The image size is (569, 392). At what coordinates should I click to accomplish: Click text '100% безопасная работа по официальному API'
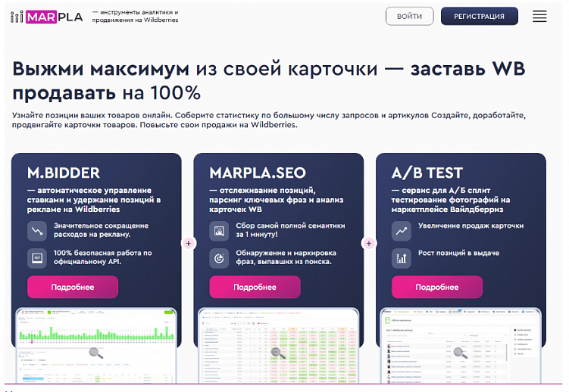(103, 257)
